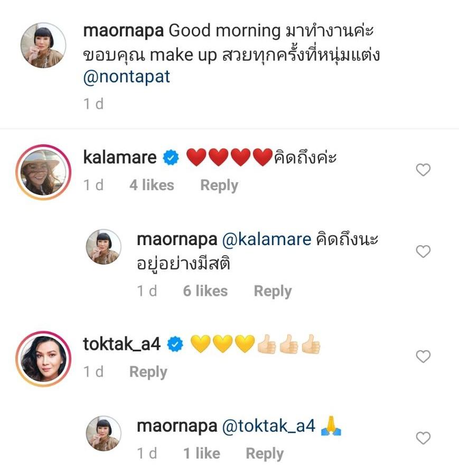Reply to maornapa's praying hands comment
This screenshot has width=459, height=476.
pos(265,453)
